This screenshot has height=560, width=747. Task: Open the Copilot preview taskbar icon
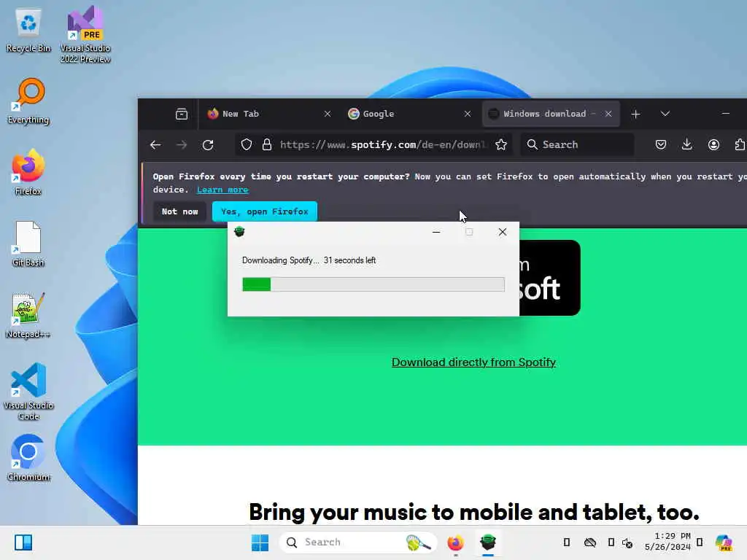pos(724,542)
